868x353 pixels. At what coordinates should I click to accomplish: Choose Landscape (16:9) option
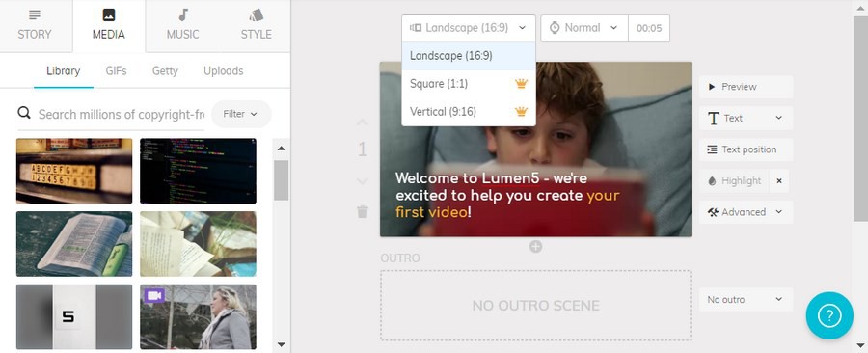469,56
